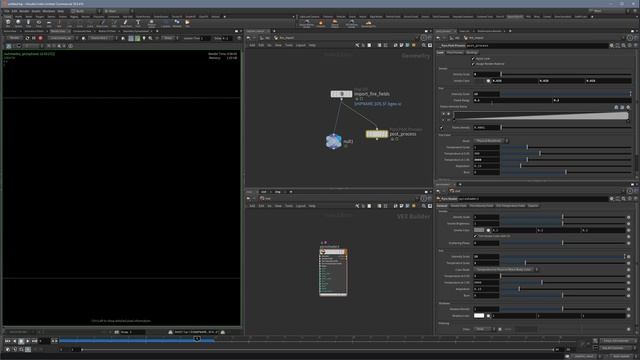Screen dimensions: 640x360
Task: Click the volume intensity ramp
Action: pos(541,116)
